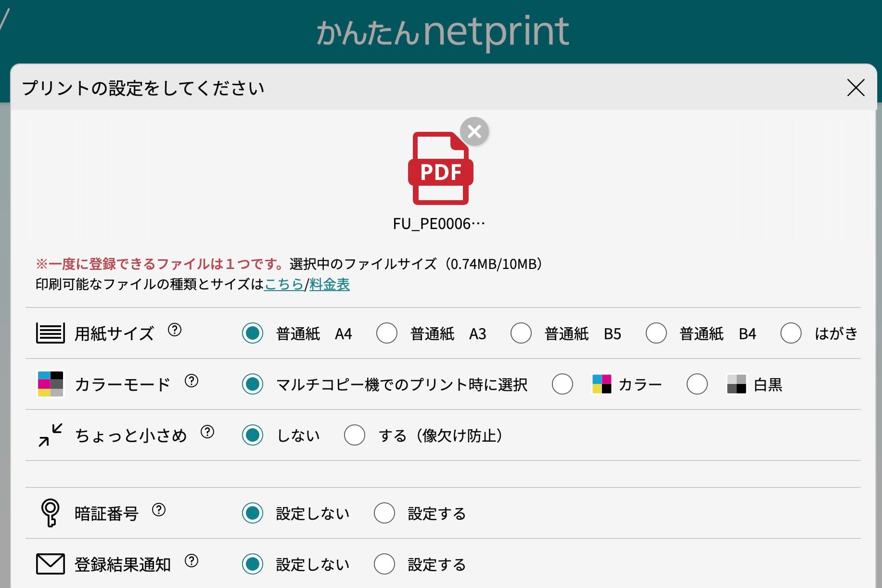
Task: Click the file name FU_PE0006…
Action: (439, 224)
